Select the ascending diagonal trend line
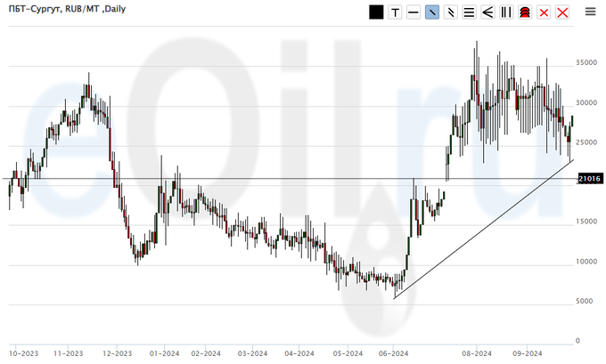Viewport: 606px width, 364px height. tap(481, 230)
